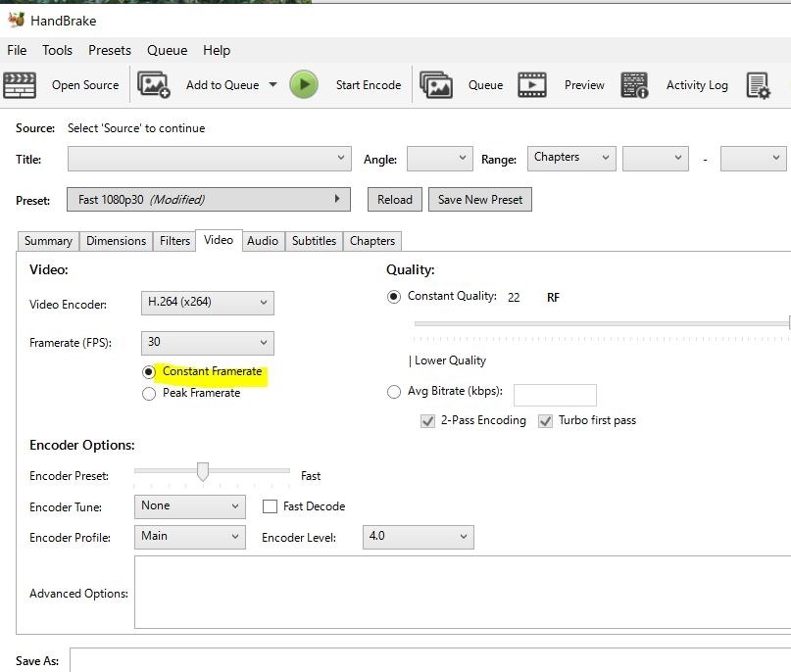Open the Encoder Level 4.0 dropdown
Viewport: 791px width, 672px height.
pyautogui.click(x=419, y=537)
